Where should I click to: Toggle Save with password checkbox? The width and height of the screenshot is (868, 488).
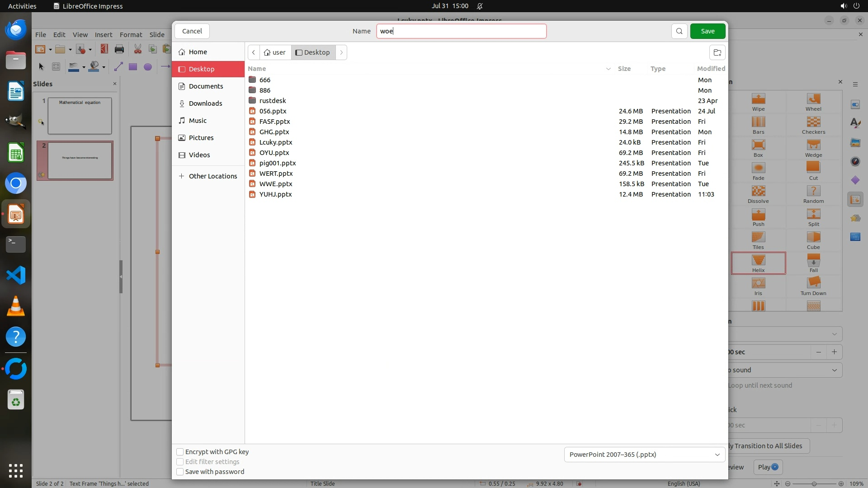click(180, 472)
